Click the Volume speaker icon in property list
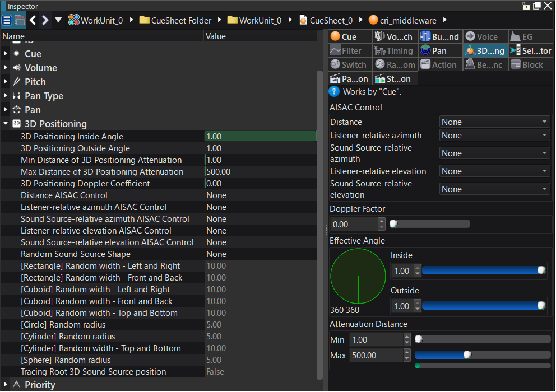Viewport: 556px width, 392px height. (x=16, y=68)
